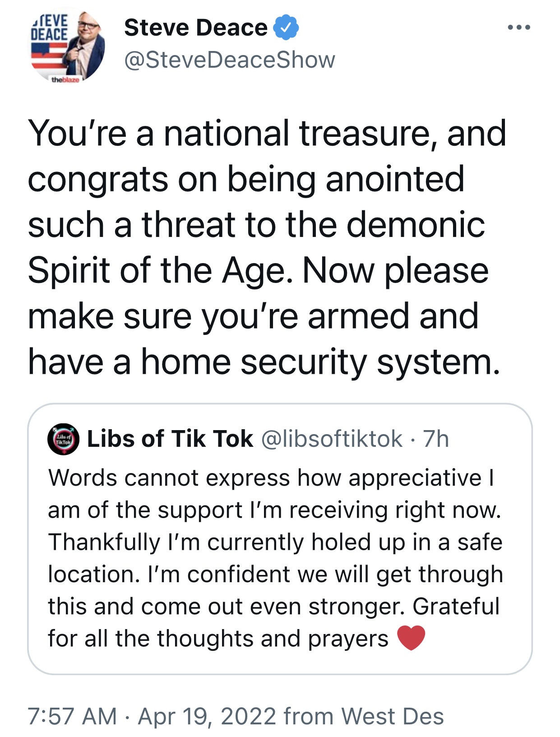The height and width of the screenshot is (737, 560).
Task: Visit the @SteveDeaceShow handle
Action: pos(230,60)
